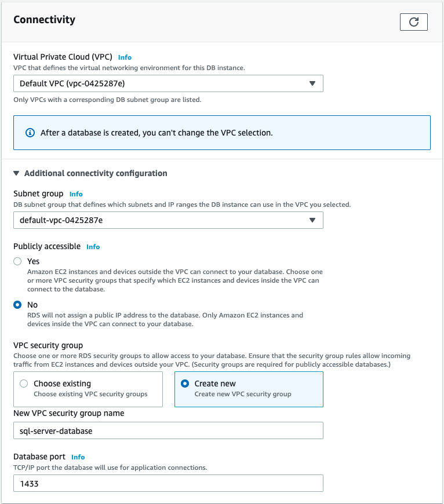Click the VPC dropdown arrow
Screen dimensions: 444x504
[314, 83]
